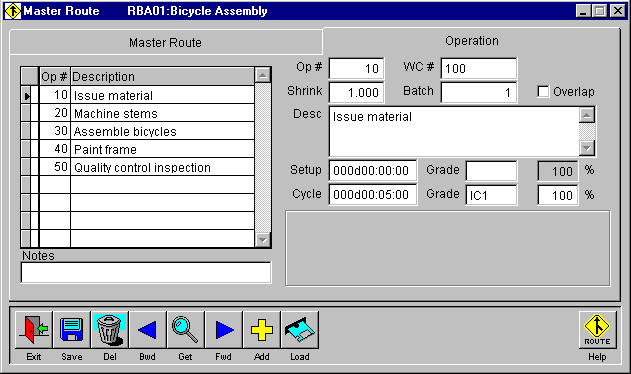Screen dimensions: 631x374
Task: Open Route Help icon
Action: (597, 330)
